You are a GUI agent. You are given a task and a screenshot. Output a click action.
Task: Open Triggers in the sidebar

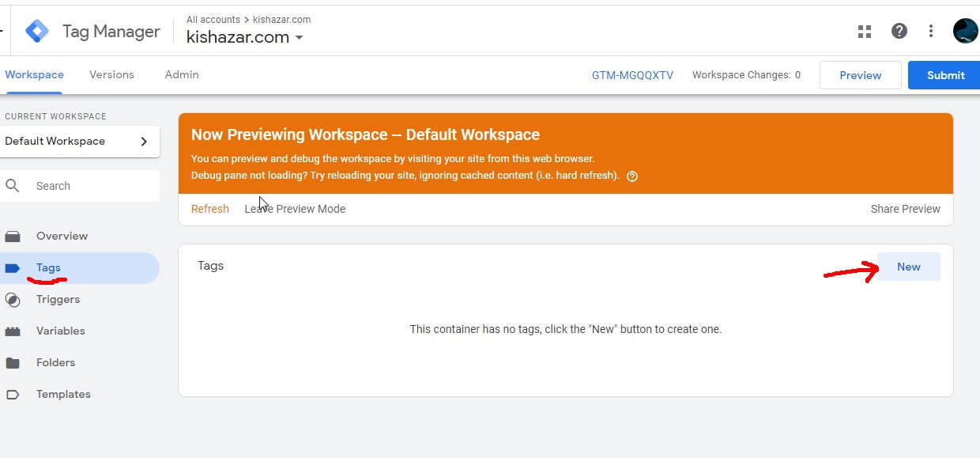pyautogui.click(x=79, y=300)
